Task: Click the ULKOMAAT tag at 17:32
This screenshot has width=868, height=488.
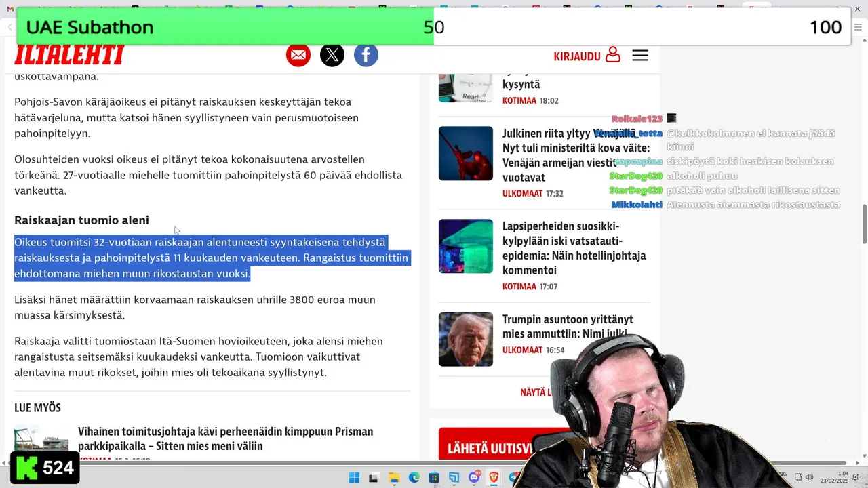Action: click(522, 193)
